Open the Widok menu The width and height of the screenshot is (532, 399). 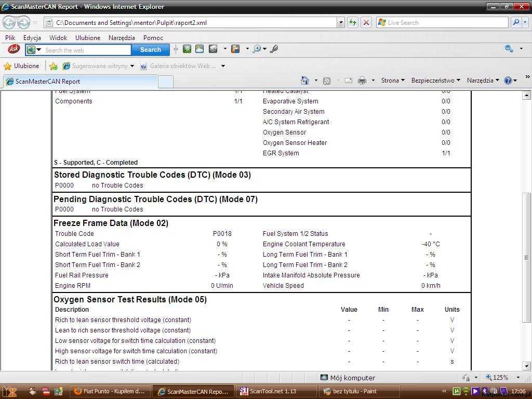click(x=58, y=37)
